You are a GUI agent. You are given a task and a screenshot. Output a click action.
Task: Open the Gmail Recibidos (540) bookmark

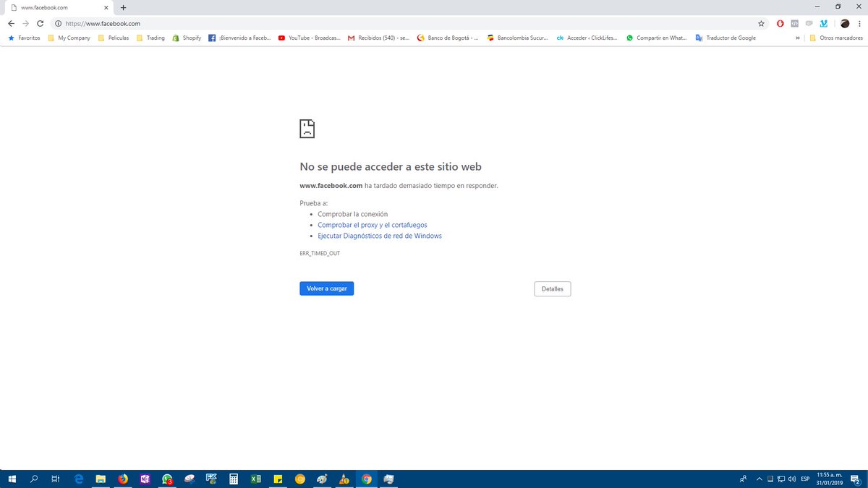pos(379,38)
